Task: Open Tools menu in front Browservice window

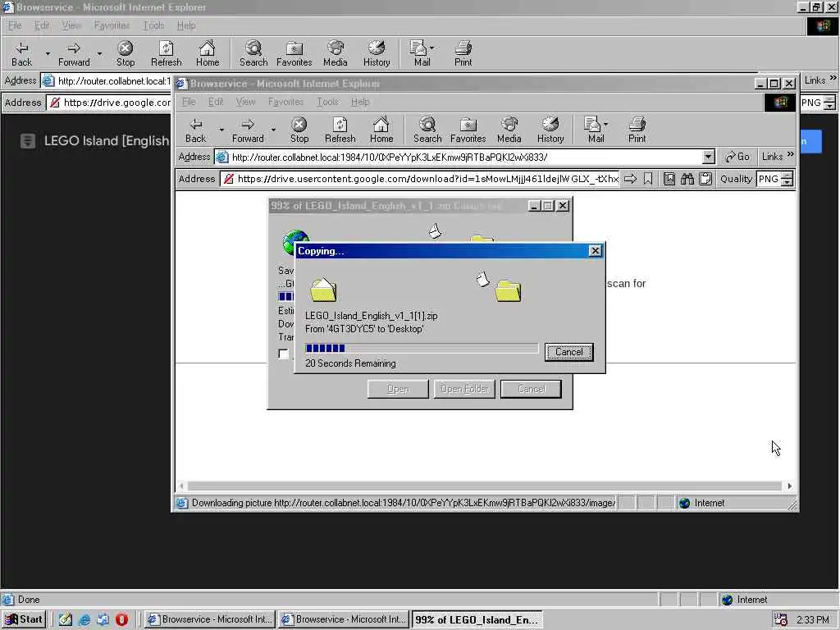Action: coord(327,102)
